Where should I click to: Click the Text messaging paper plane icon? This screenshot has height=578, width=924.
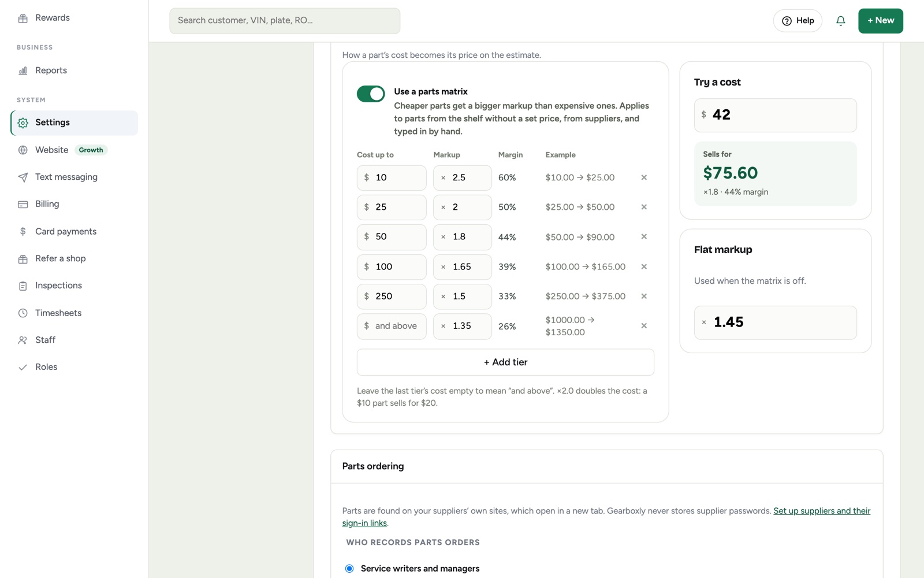pyautogui.click(x=23, y=177)
